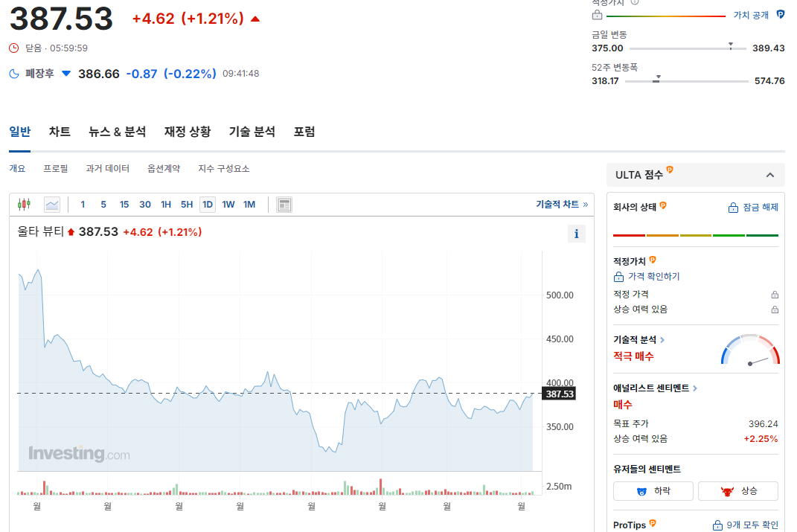Click the Pro badge beside 적정가치 heading
The image size is (797, 532).
click(653, 260)
